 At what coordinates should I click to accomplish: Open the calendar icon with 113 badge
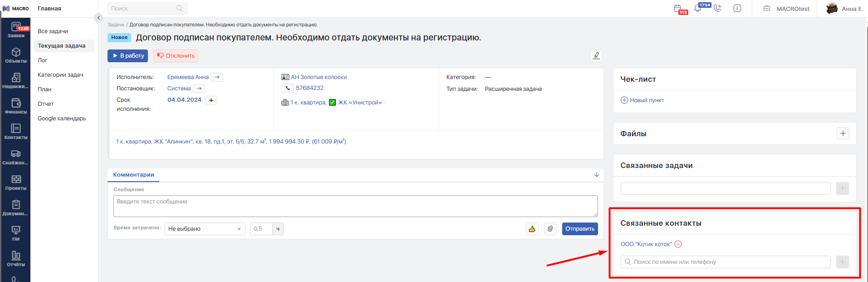pos(678,9)
